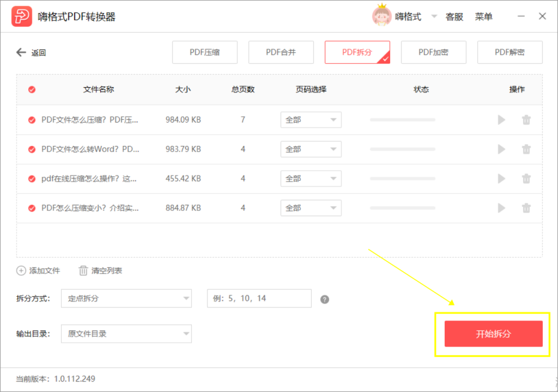Viewport: 558px width, 392px height.
Task: Click the progress bar of the PDF文件怎么压缩 row
Action: click(403, 120)
